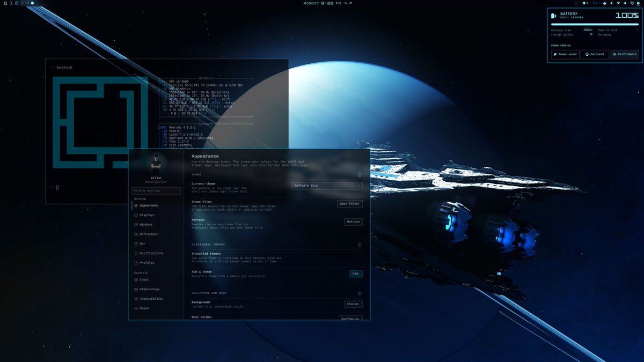Click the highlighted active workspace indicator
644x362 pixels.
(x=32, y=3)
